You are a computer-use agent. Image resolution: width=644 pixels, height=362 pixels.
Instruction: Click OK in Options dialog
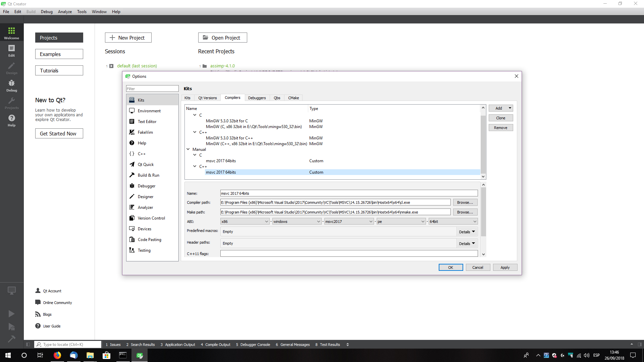coord(451,267)
